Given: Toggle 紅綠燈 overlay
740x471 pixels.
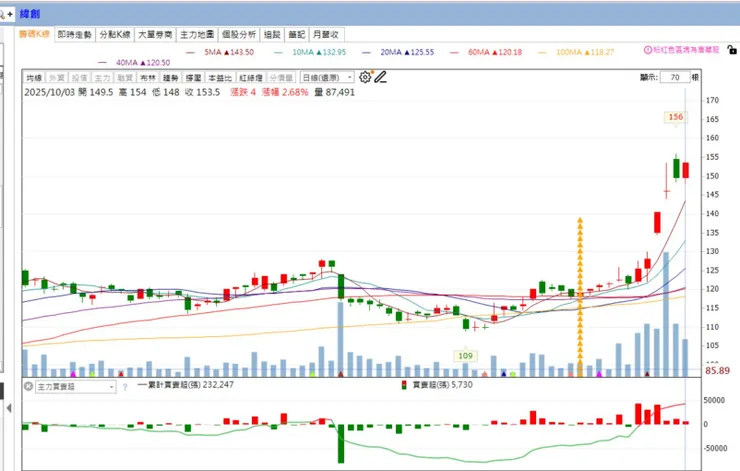Looking at the screenshot, I should click(251, 77).
